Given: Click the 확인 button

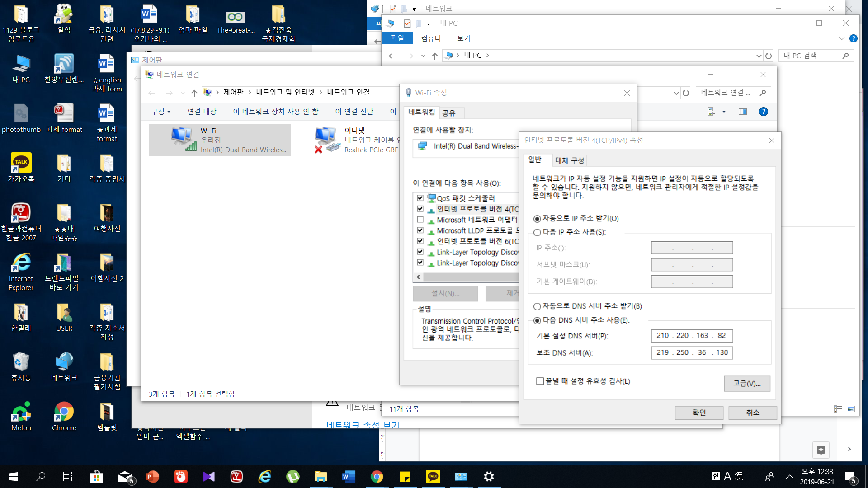Looking at the screenshot, I should coord(698,413).
